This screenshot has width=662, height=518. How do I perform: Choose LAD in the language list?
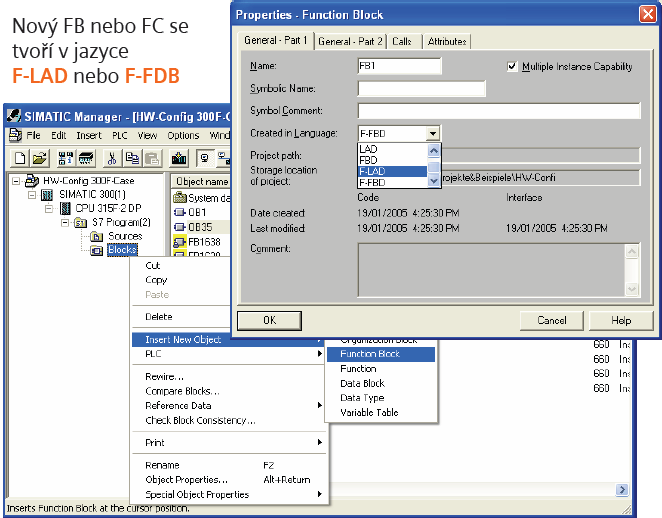click(392, 149)
